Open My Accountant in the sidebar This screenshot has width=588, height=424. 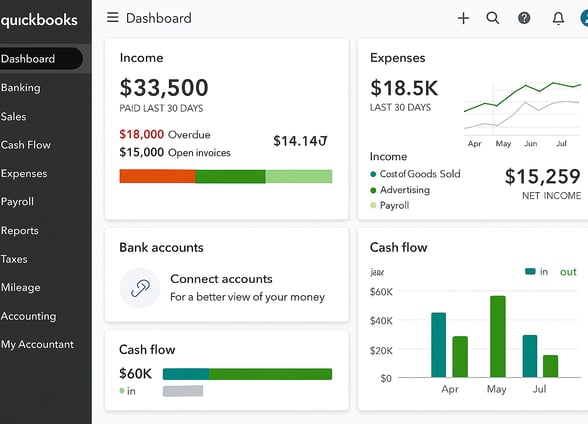[x=37, y=345]
